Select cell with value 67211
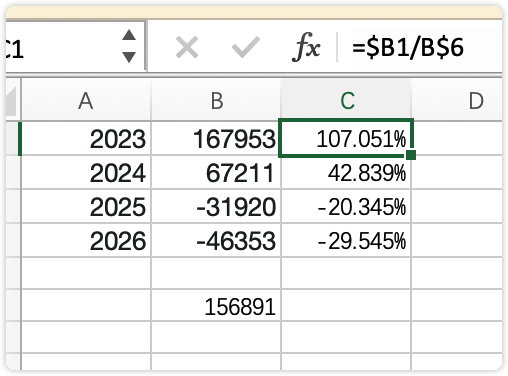Screen dimensions: 508x376 [x=216, y=172]
